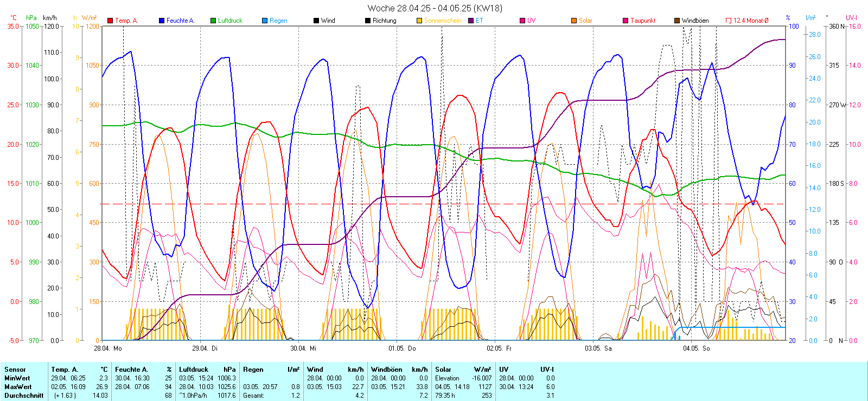The height and width of the screenshot is (401, 868).
Task: Click the red Temp. A. legend square
Action: [x=110, y=21]
